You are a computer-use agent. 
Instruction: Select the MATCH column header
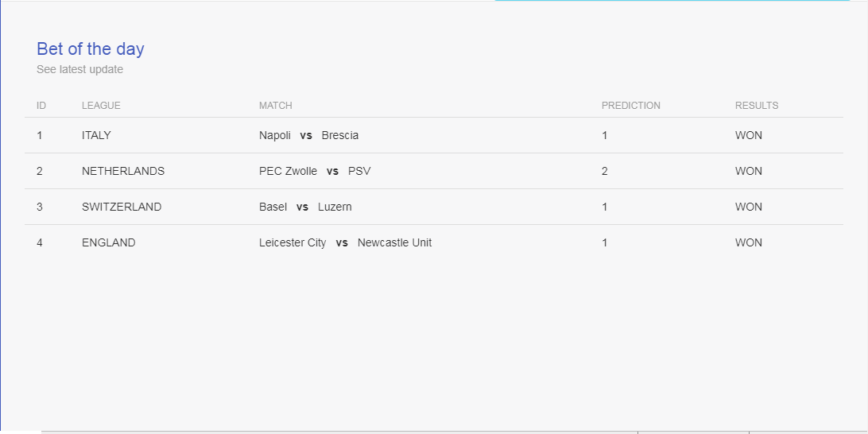[276, 106]
